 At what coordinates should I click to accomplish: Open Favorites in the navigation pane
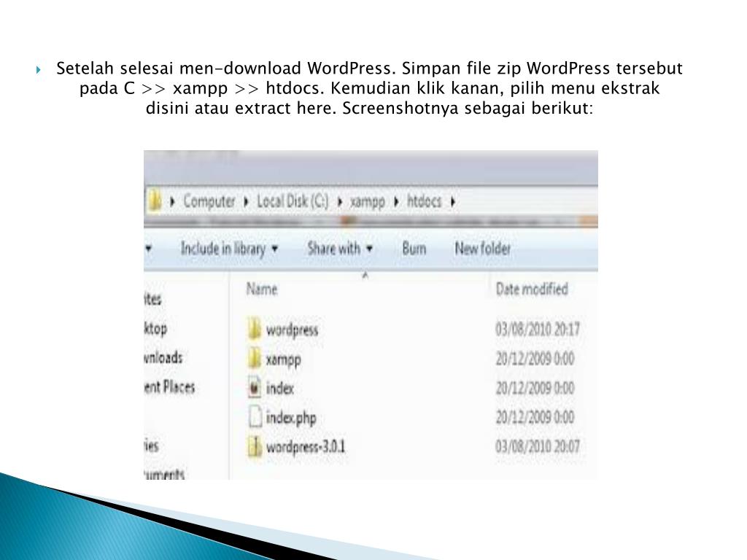tap(152, 299)
